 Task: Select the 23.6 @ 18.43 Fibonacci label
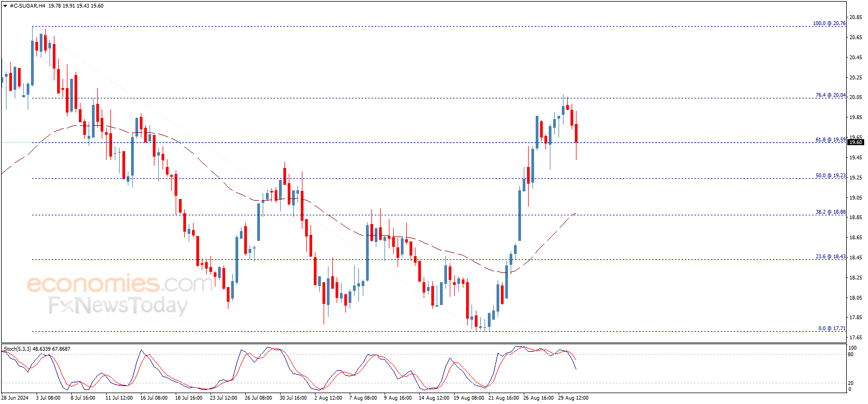[830, 257]
